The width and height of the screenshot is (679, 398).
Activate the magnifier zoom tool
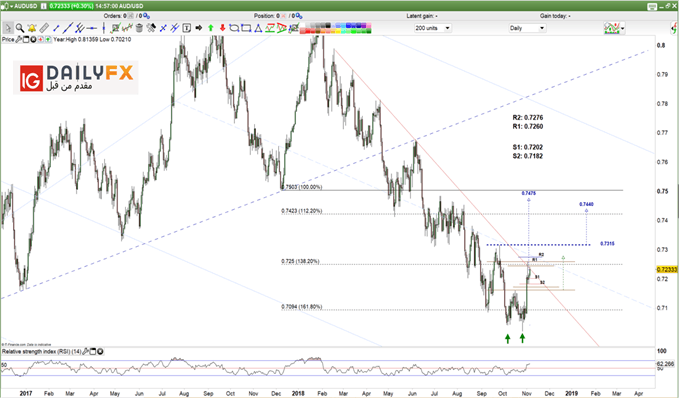coord(20,28)
